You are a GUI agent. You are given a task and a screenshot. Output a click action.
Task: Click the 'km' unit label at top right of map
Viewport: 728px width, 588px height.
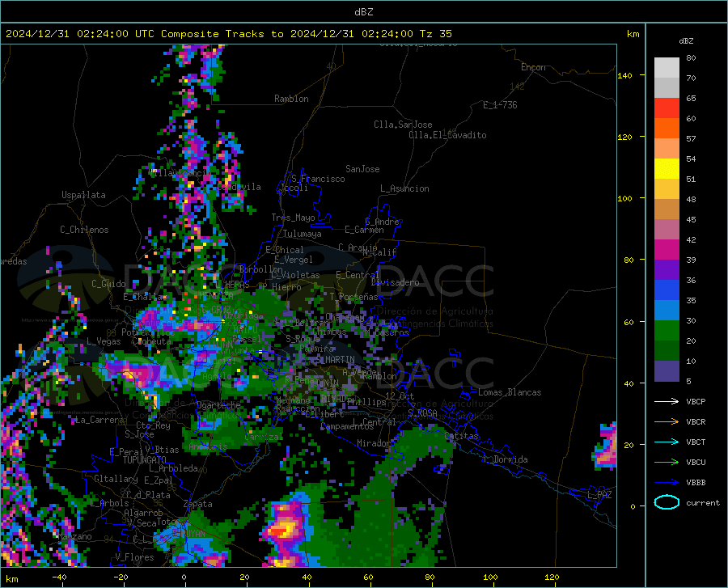click(x=633, y=34)
